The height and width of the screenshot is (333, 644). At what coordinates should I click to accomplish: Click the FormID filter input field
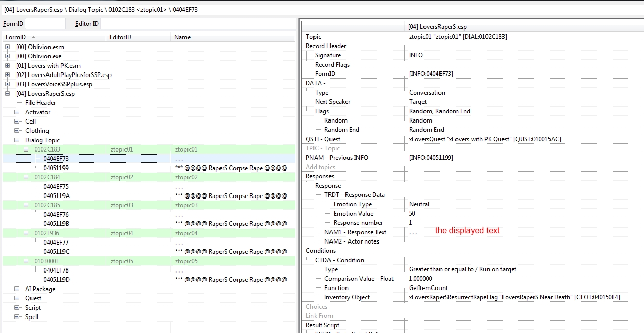[x=45, y=24]
